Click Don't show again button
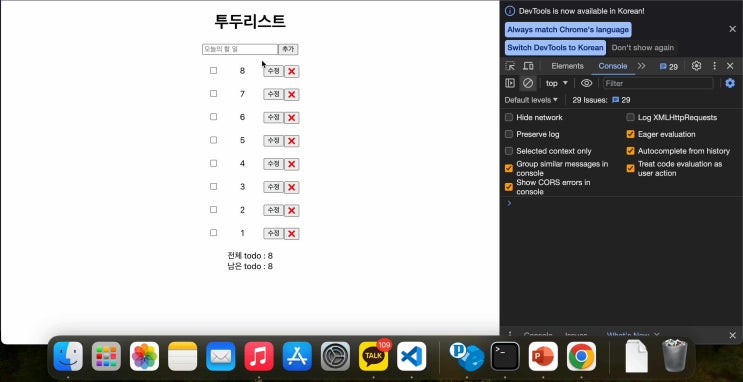743x382 pixels. click(x=642, y=48)
